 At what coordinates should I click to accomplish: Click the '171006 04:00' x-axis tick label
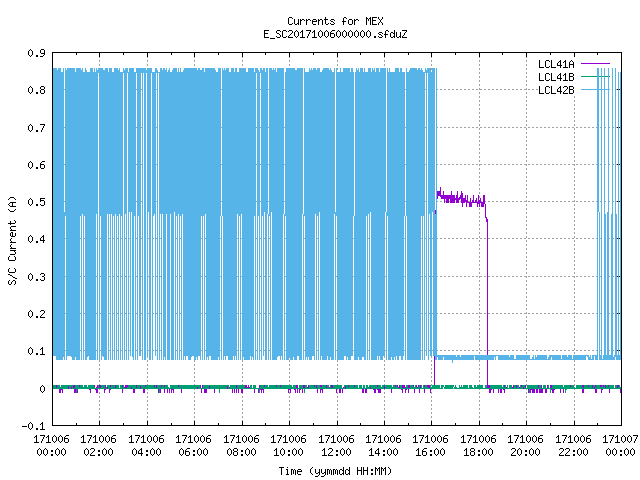click(146, 446)
